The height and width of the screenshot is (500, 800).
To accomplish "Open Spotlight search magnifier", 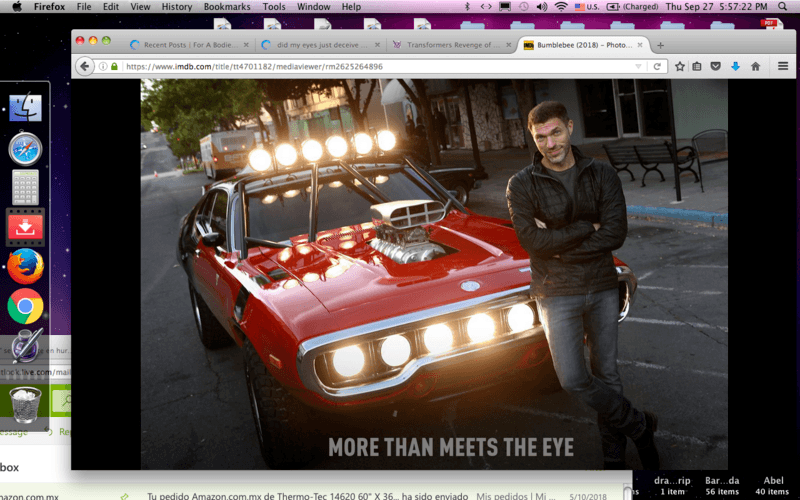I will (x=782, y=7).
